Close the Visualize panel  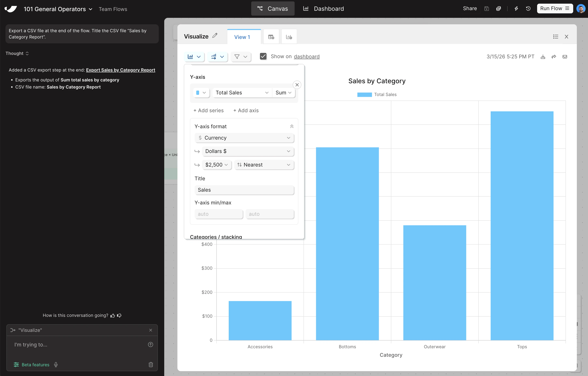[x=567, y=37]
